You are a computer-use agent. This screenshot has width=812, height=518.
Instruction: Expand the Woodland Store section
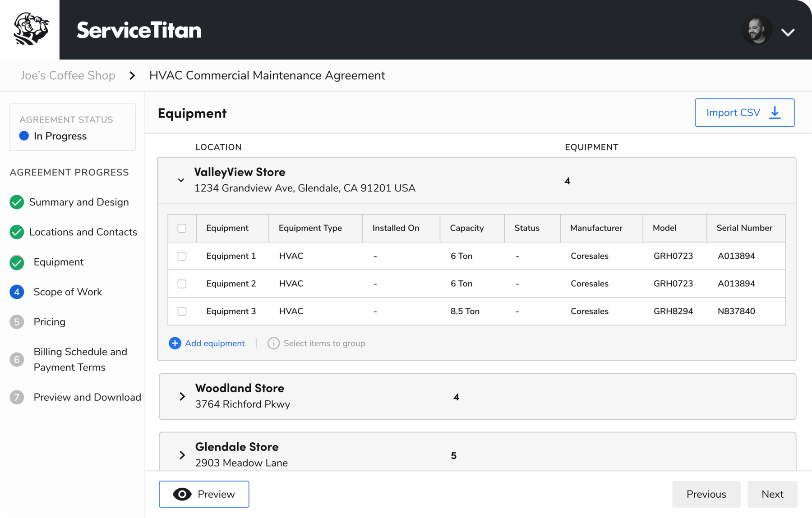(x=182, y=396)
